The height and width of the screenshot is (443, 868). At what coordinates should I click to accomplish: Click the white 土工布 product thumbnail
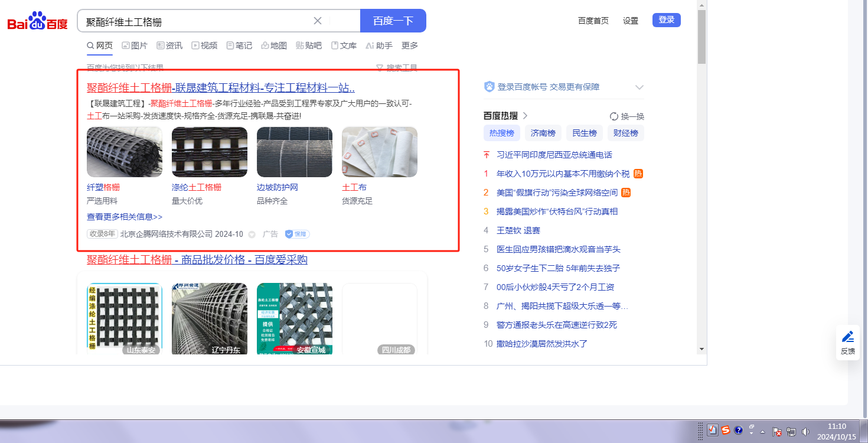[380, 152]
